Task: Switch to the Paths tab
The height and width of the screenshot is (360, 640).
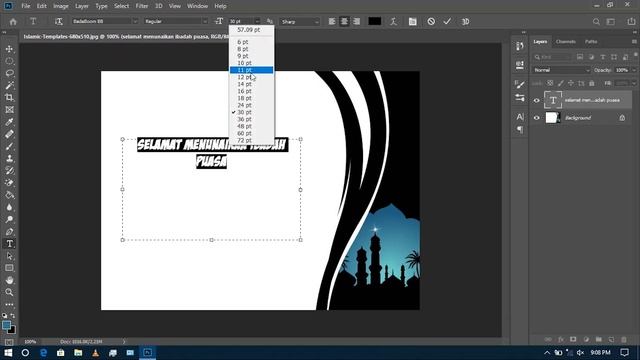Action: (x=591, y=42)
